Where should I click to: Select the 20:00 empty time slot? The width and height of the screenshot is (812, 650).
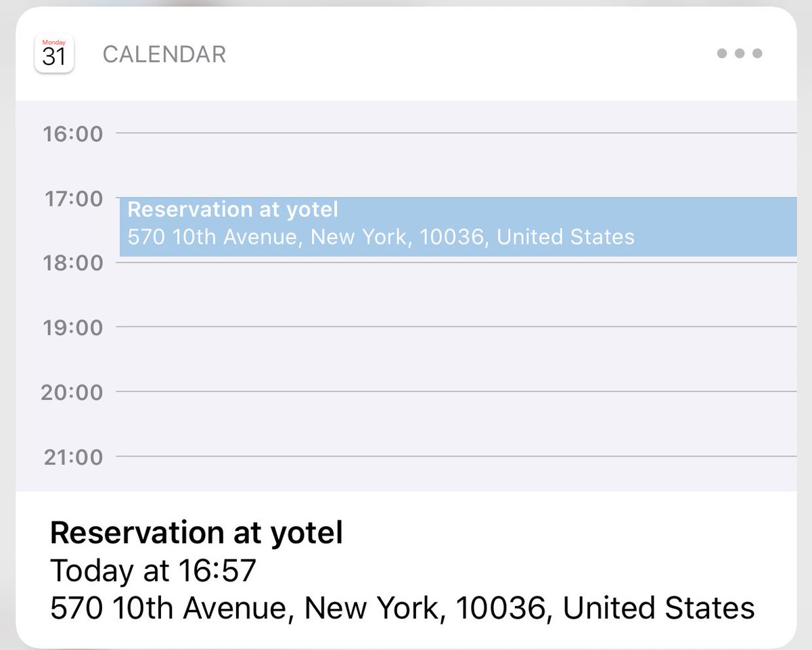pos(456,391)
